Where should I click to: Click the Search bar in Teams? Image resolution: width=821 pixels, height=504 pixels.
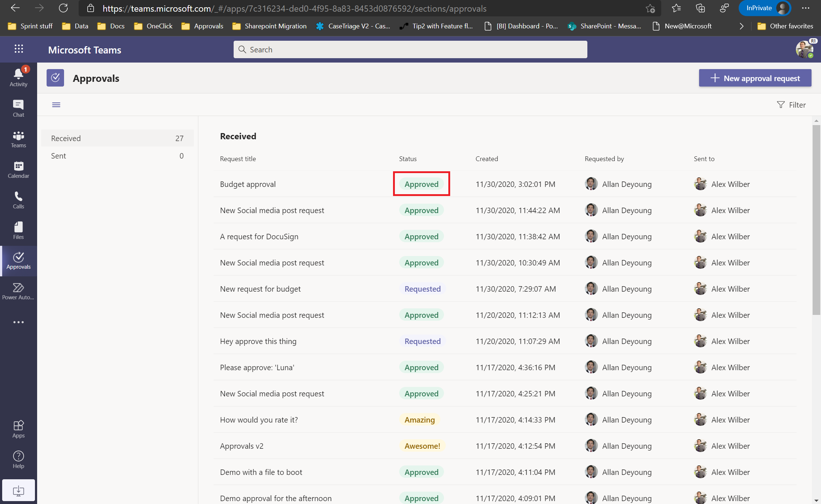coord(410,49)
